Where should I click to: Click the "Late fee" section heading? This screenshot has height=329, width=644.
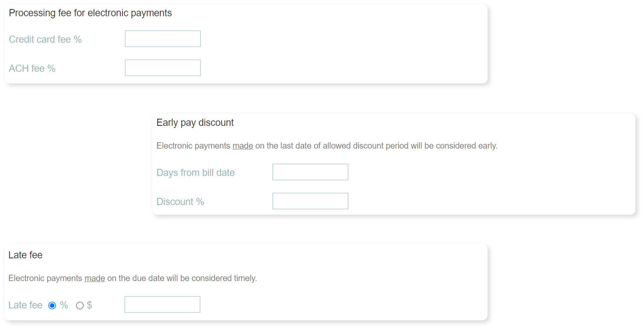tap(25, 255)
